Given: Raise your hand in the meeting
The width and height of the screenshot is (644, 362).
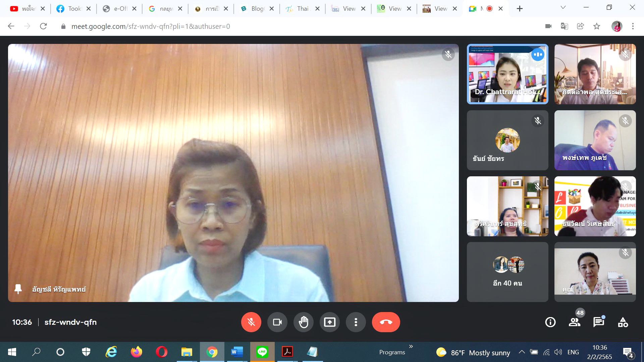Looking at the screenshot, I should [x=303, y=322].
